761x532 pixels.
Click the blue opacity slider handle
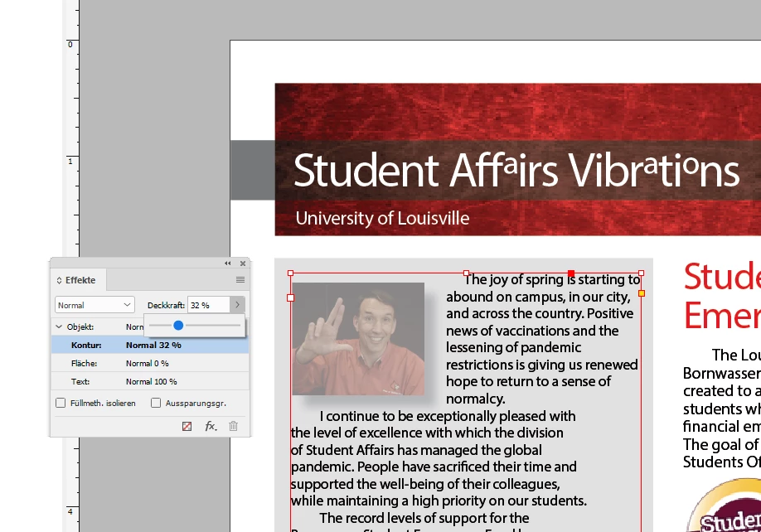(x=178, y=326)
